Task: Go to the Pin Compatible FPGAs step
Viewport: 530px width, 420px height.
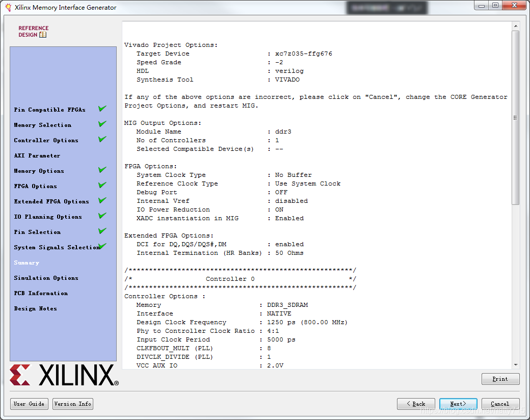Action: [x=50, y=110]
